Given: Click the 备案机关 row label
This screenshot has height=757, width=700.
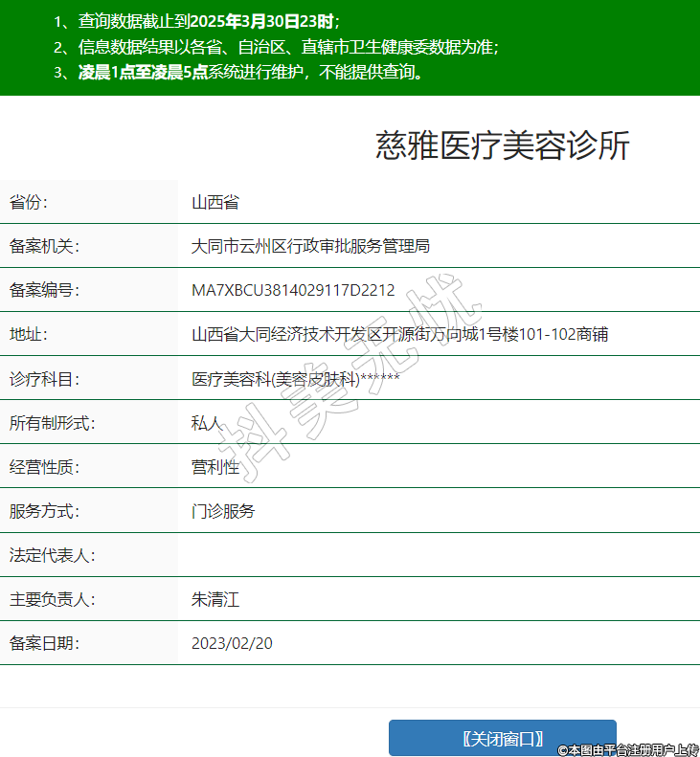Looking at the screenshot, I should pyautogui.click(x=44, y=247).
